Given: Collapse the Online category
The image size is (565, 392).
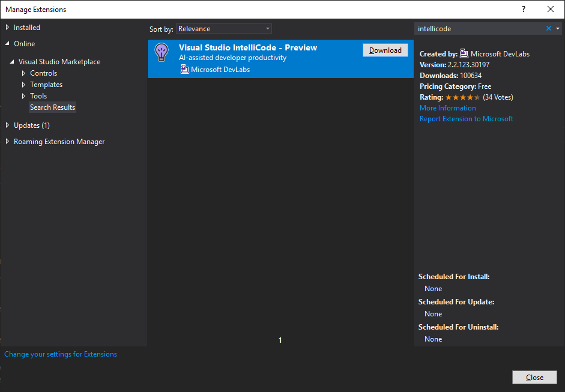Looking at the screenshot, I should [7, 44].
